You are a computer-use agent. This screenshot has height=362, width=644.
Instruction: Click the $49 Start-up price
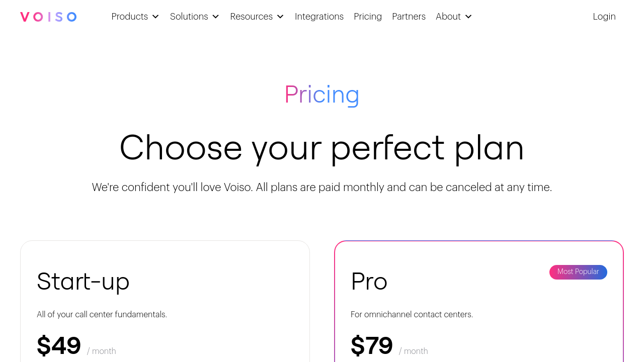click(x=59, y=346)
